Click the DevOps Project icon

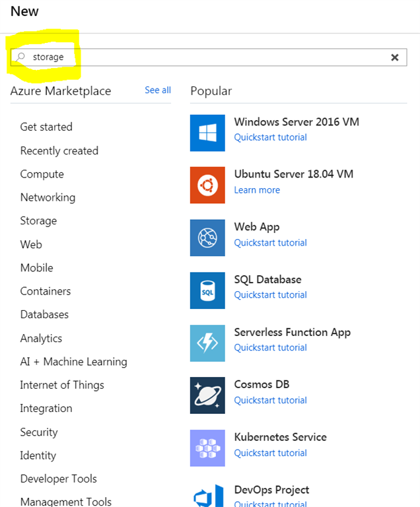[209, 495]
